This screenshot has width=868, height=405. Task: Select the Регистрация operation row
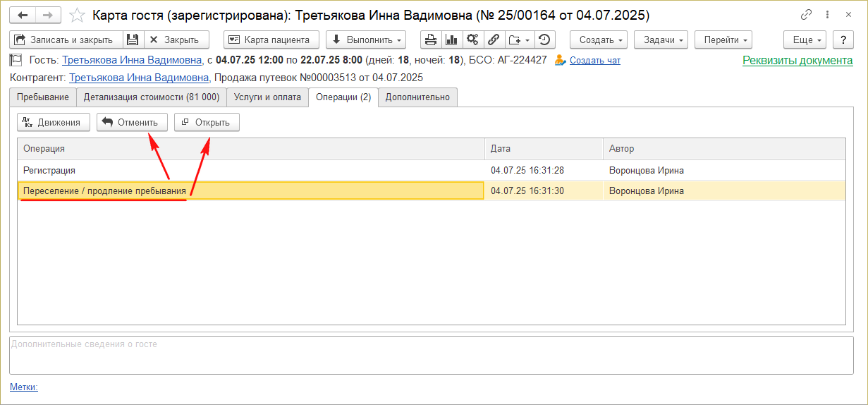pyautogui.click(x=432, y=170)
